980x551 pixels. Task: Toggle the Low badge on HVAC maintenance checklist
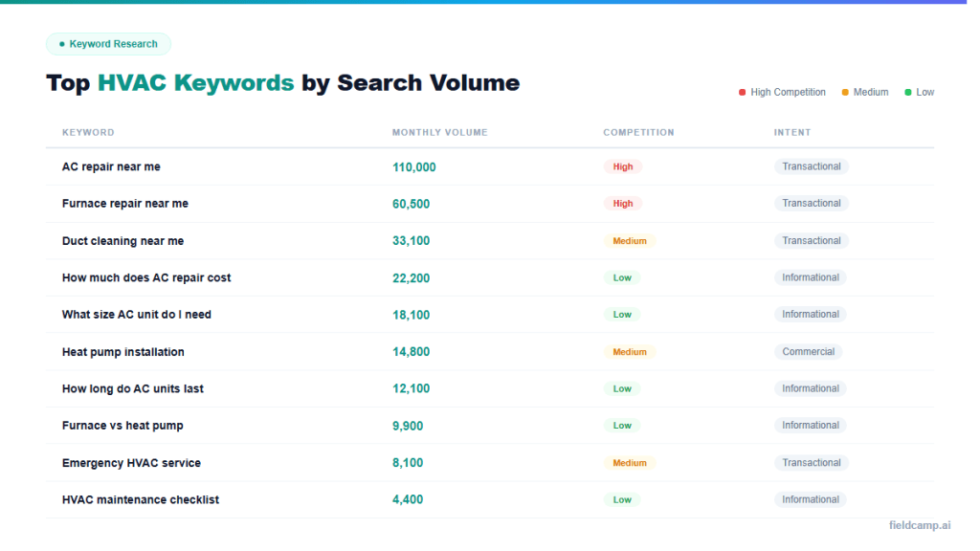621,499
